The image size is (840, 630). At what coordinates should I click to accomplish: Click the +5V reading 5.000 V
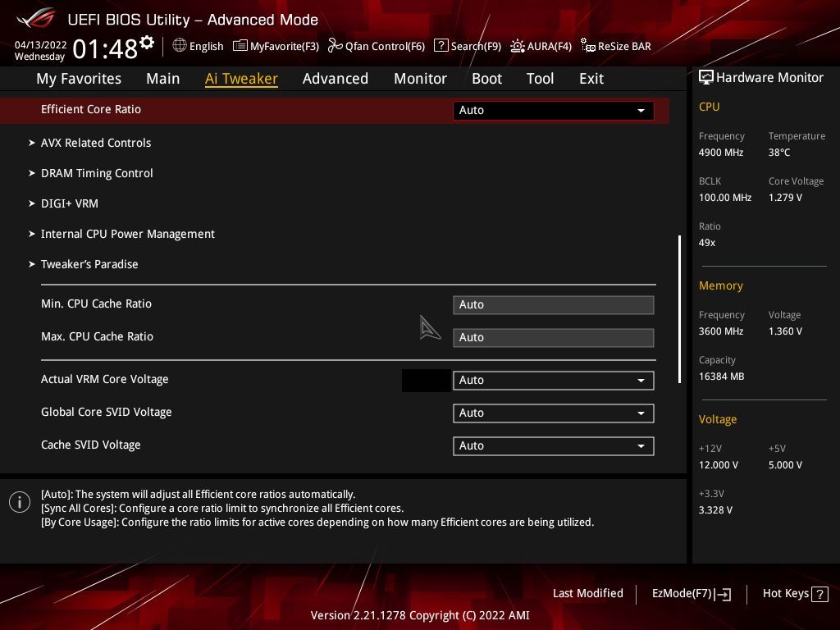point(785,465)
